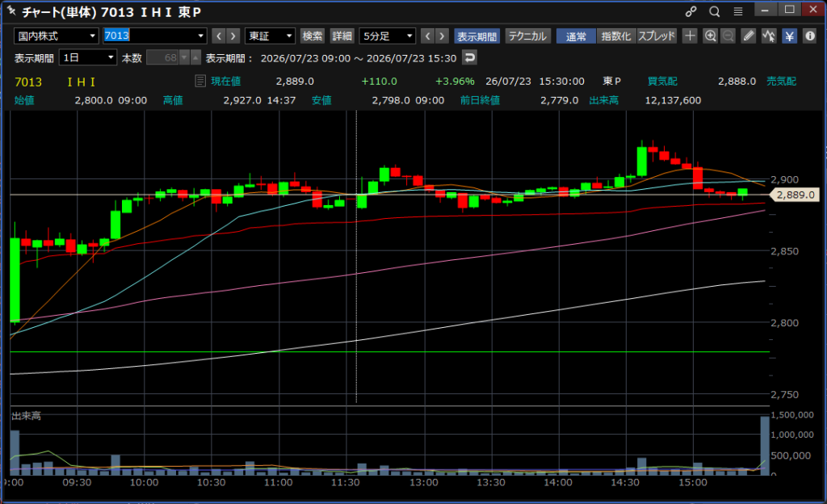The image size is (827, 504).
Task: Go to previous stock code arrow
Action: 219,36
